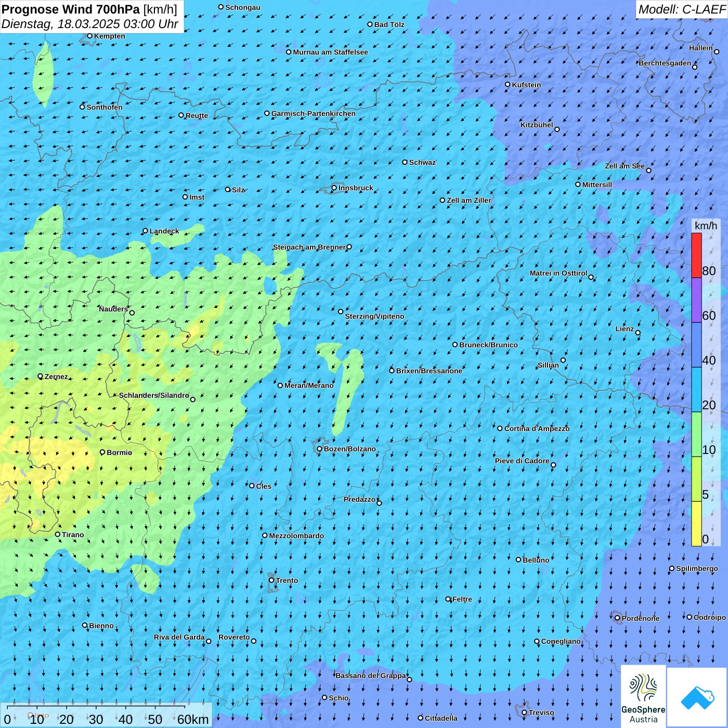Image resolution: width=728 pixels, height=728 pixels.
Task: Select the Berchtesgaden label
Action: [x=665, y=63]
